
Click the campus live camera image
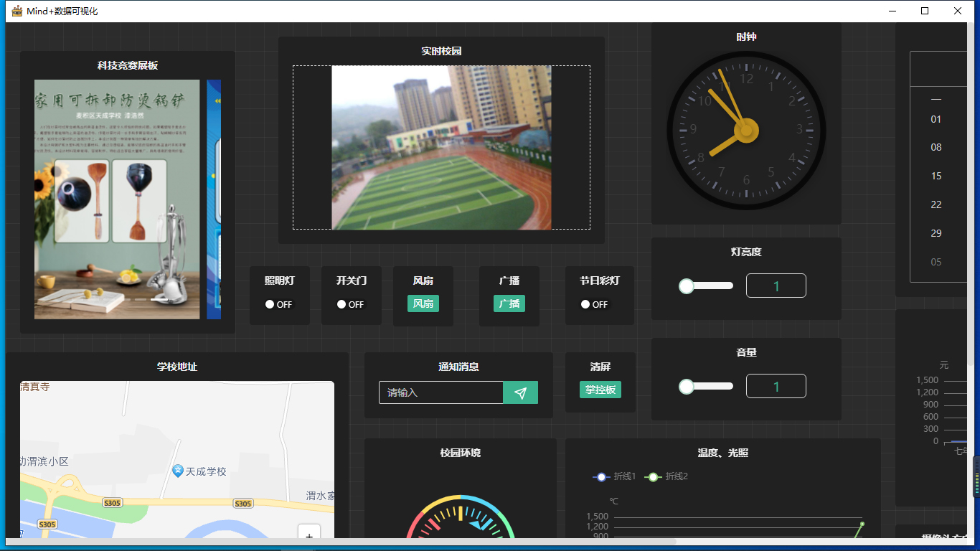click(x=441, y=148)
